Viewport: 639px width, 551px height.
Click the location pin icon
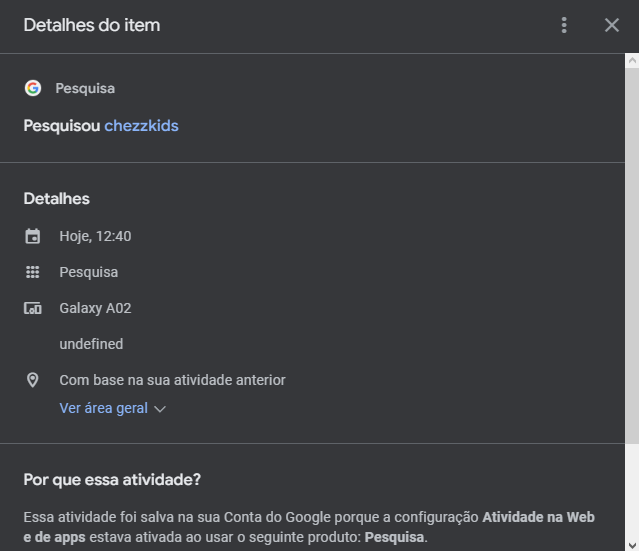click(33, 380)
